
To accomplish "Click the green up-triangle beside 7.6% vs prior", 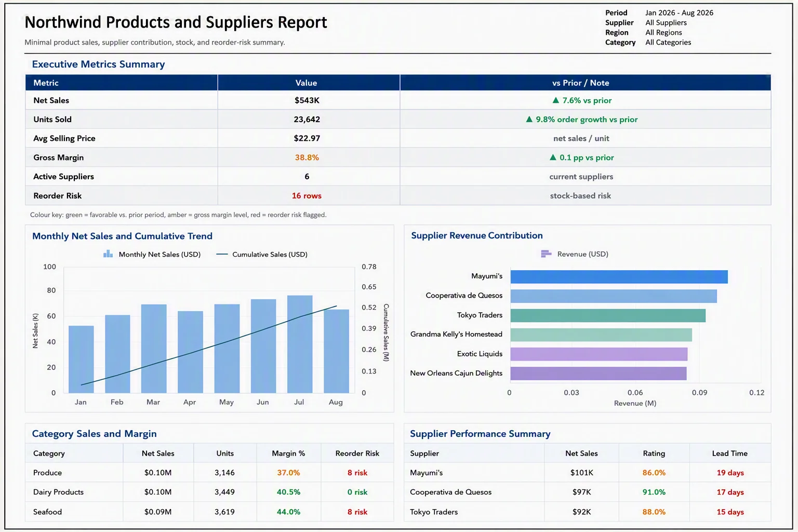I will coord(556,100).
